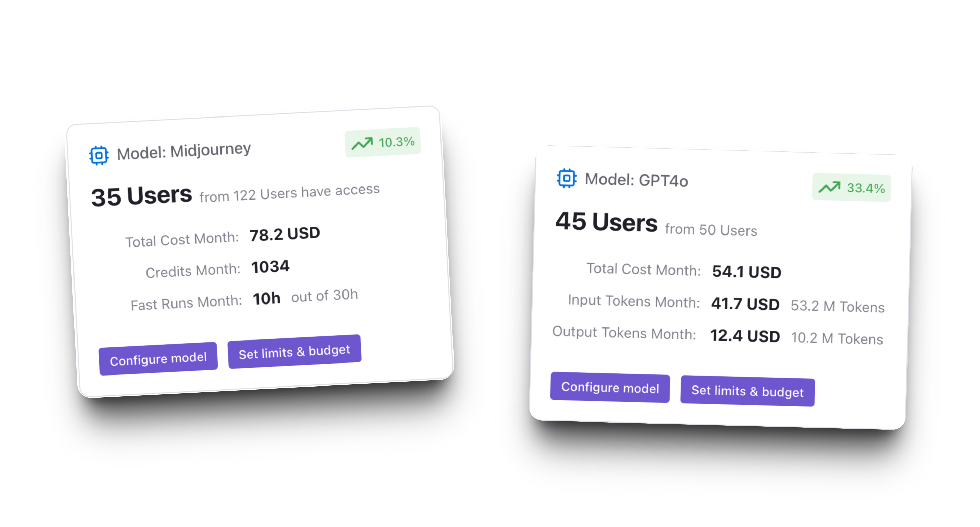980x527 pixels.
Task: Click the 78.2 USD total cost value
Action: [285, 234]
